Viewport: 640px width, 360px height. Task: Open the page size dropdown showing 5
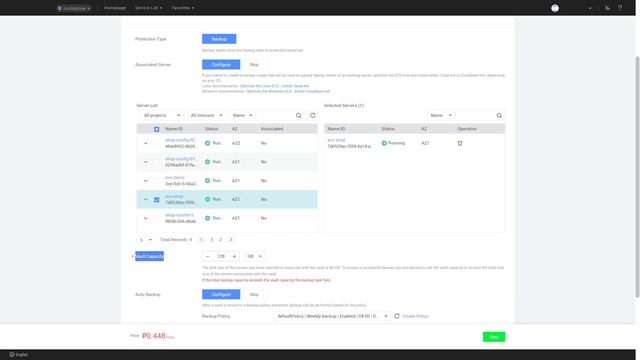145,240
